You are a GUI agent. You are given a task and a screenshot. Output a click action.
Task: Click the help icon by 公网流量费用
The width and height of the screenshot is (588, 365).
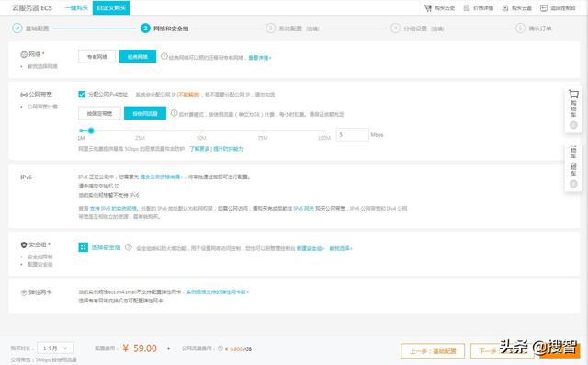tap(220, 348)
